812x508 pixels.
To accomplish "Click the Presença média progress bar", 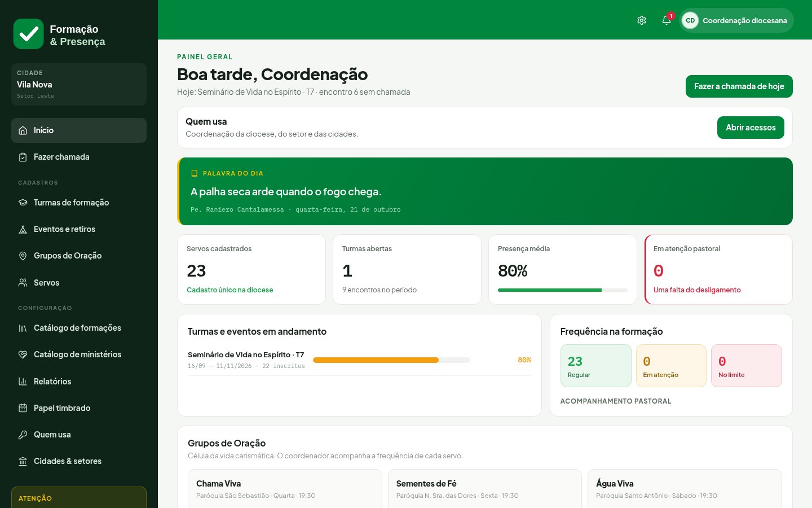I will pyautogui.click(x=563, y=290).
